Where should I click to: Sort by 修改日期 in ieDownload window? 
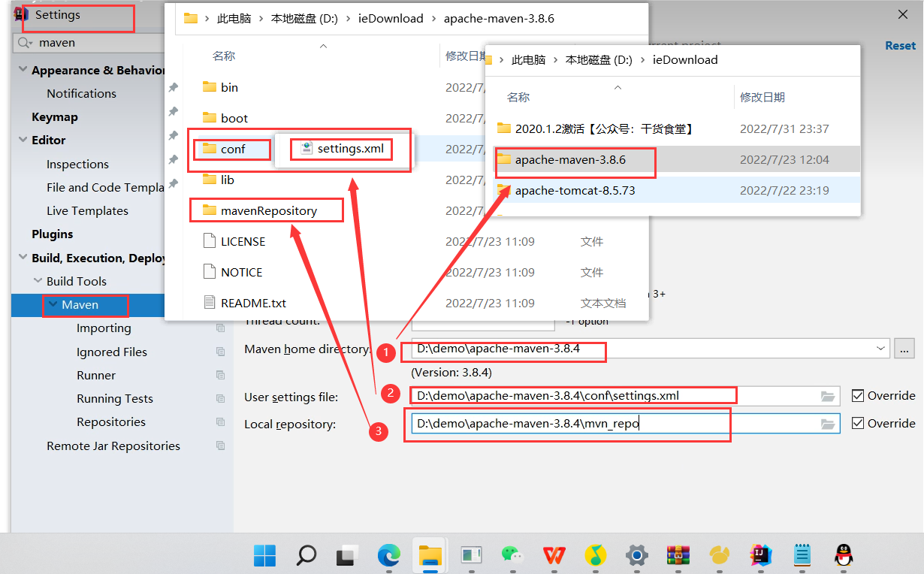click(762, 97)
